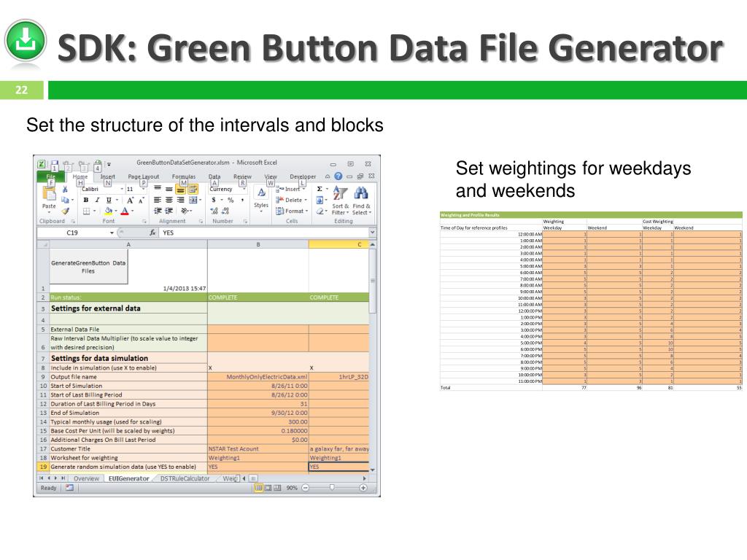Click the AutoSum sigma icon
Screen dimensions: 747x560
click(320, 189)
